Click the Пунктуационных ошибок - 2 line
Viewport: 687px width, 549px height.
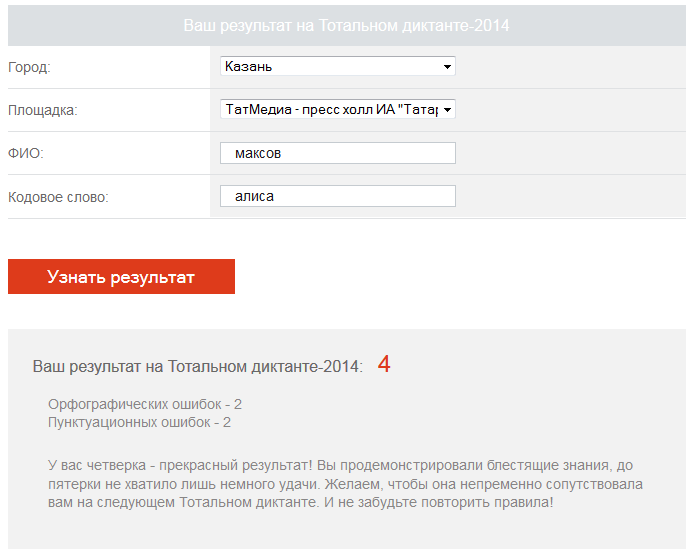point(139,422)
